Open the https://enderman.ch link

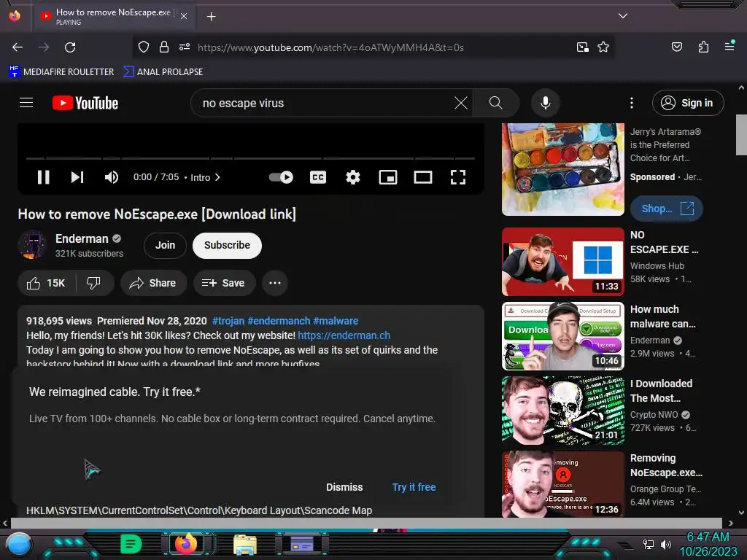pos(344,335)
